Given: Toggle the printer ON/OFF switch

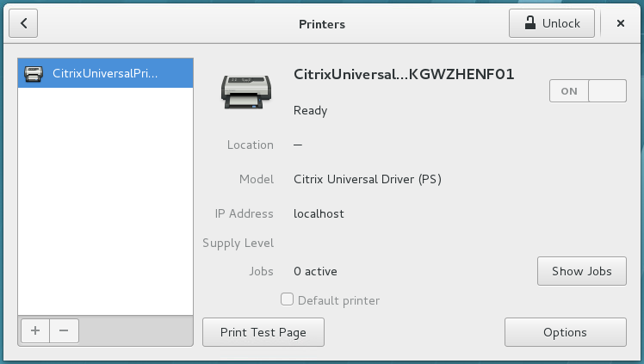Looking at the screenshot, I should (587, 90).
